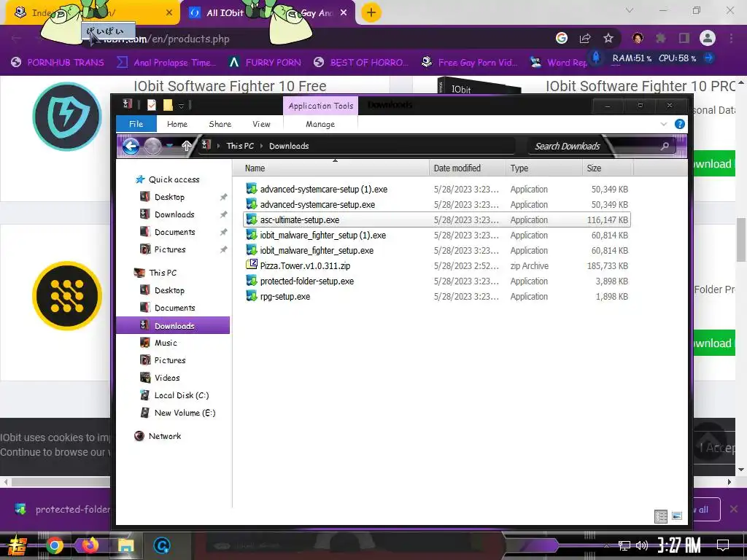Screen dimensions: 747x560
Task: Click quick access toolbar properties icon
Action: [152, 105]
